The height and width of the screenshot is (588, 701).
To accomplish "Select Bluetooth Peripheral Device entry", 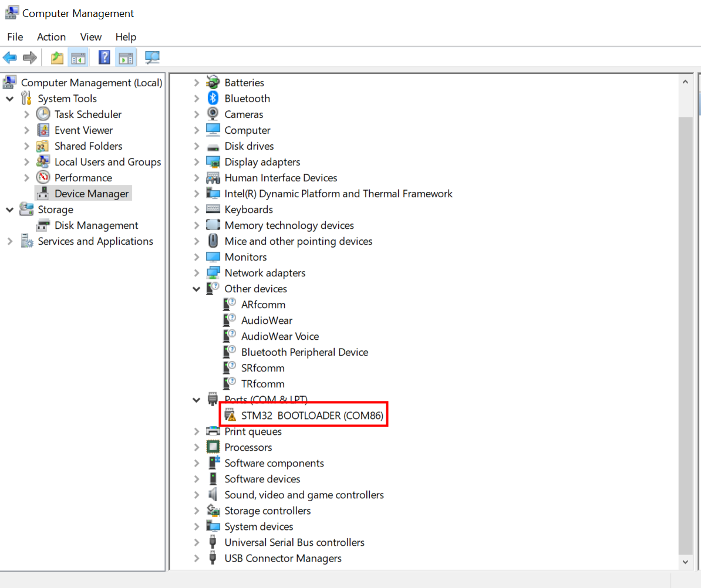I will point(305,352).
